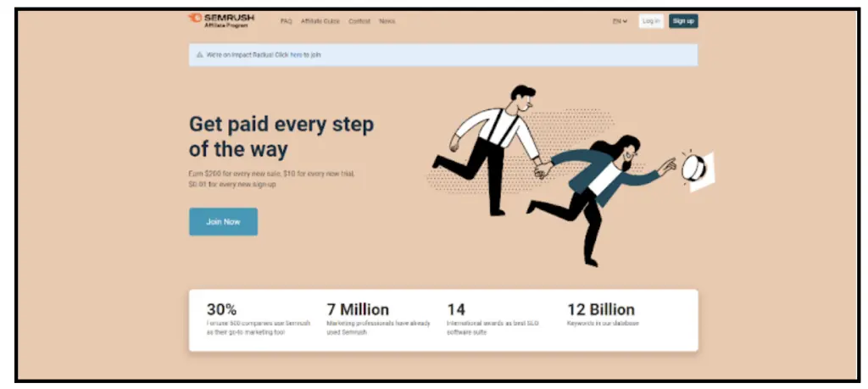Go to the Contest page

click(359, 21)
